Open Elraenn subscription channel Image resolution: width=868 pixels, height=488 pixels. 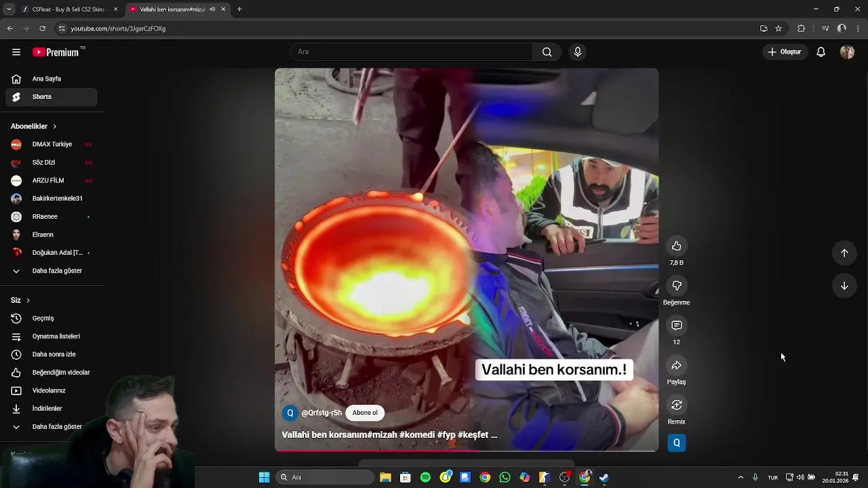tap(52, 235)
